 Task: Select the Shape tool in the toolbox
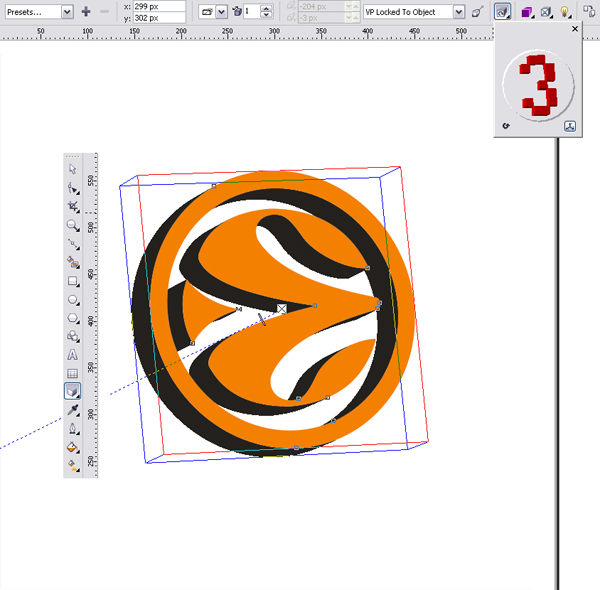pyautogui.click(x=72, y=188)
